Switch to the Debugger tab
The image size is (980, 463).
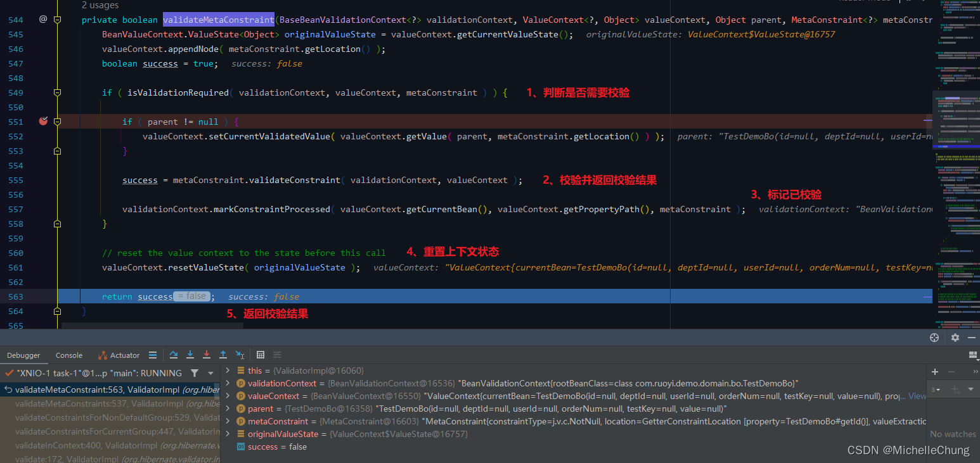[23, 355]
